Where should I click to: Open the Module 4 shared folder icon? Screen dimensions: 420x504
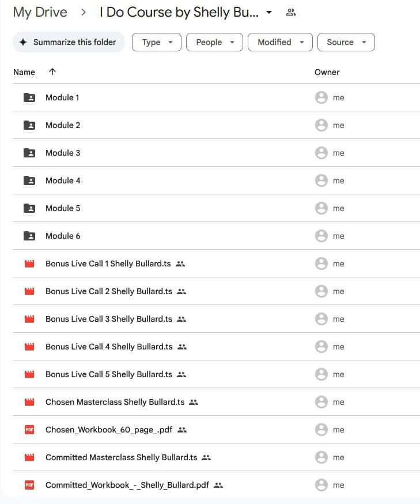(x=29, y=180)
